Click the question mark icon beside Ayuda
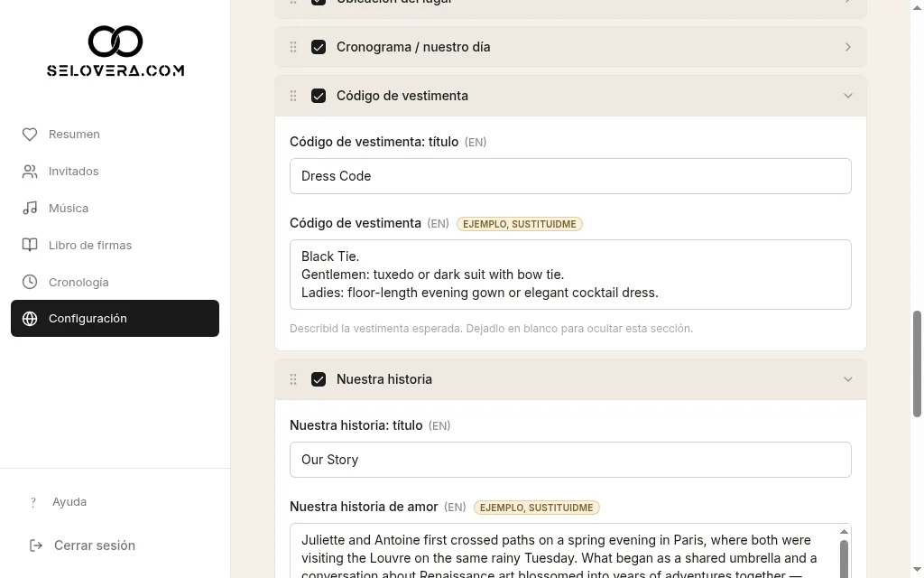This screenshot has height=578, width=924. (x=33, y=502)
